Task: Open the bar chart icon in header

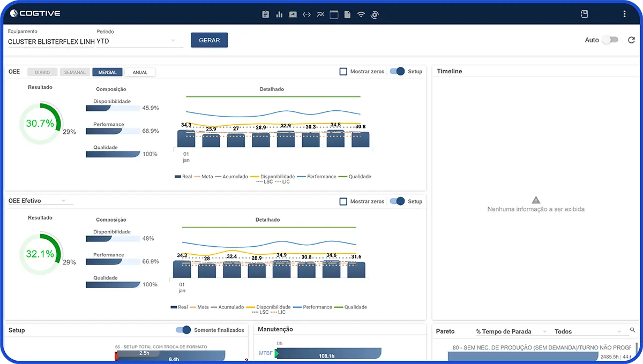Action: tap(279, 14)
